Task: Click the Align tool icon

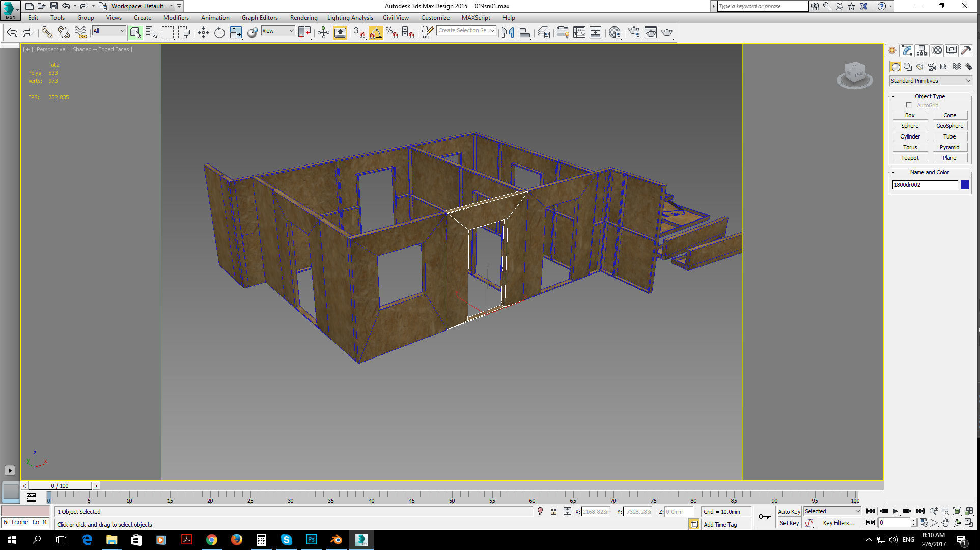Action: (x=524, y=33)
